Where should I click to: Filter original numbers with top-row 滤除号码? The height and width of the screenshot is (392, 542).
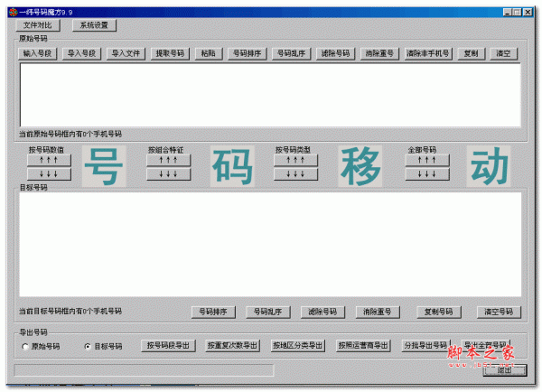(336, 53)
